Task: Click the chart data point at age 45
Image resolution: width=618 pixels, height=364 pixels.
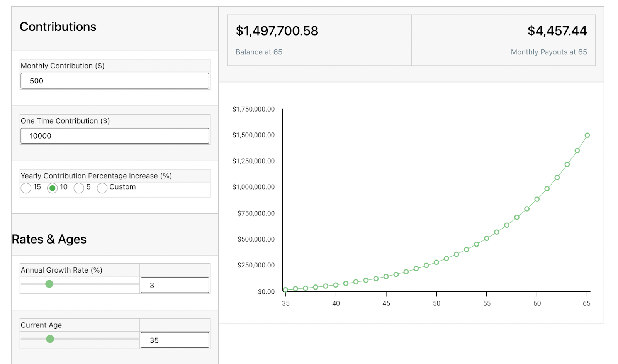Action: [386, 276]
